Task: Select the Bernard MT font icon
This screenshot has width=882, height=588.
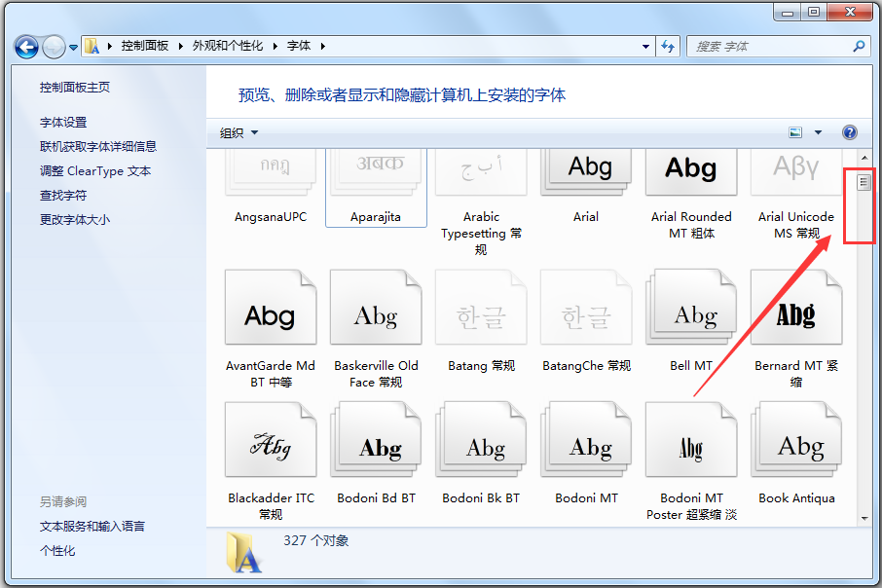Action: [796, 308]
